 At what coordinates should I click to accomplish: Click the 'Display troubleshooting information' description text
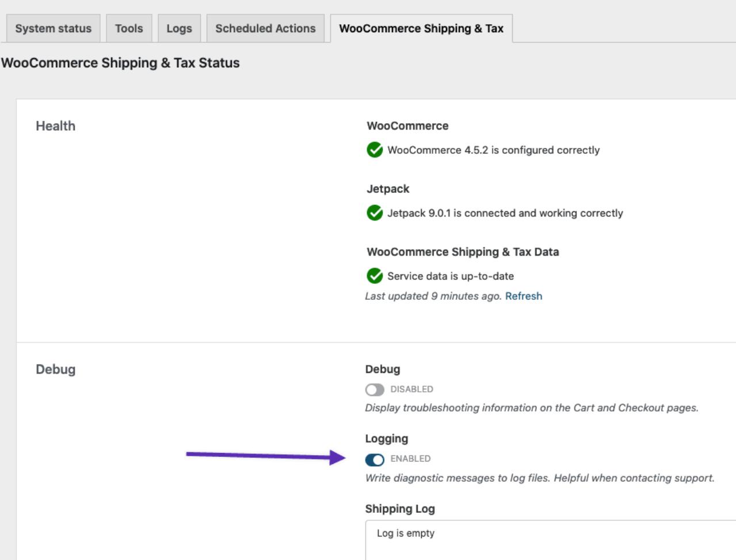pyautogui.click(x=532, y=407)
